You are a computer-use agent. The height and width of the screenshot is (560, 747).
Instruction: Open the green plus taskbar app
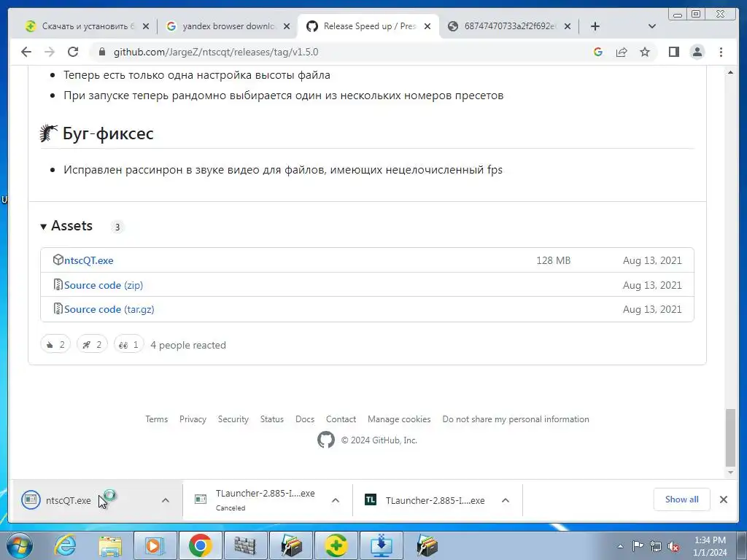click(x=336, y=545)
